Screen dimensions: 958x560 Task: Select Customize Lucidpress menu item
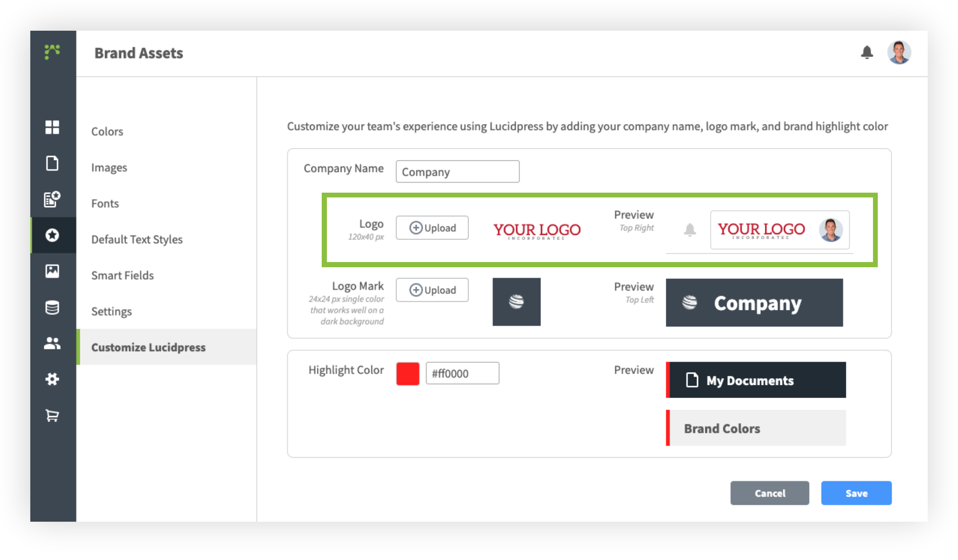166,347
